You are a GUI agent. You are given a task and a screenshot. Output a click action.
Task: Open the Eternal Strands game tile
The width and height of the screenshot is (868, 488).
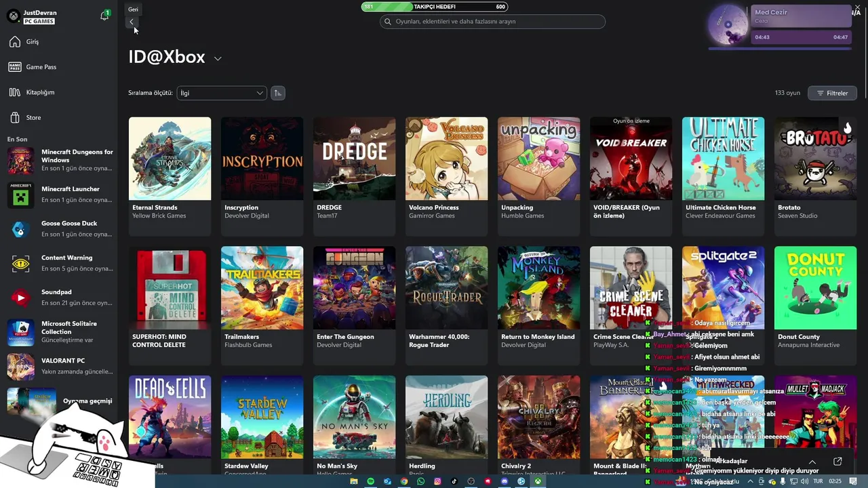pyautogui.click(x=170, y=176)
